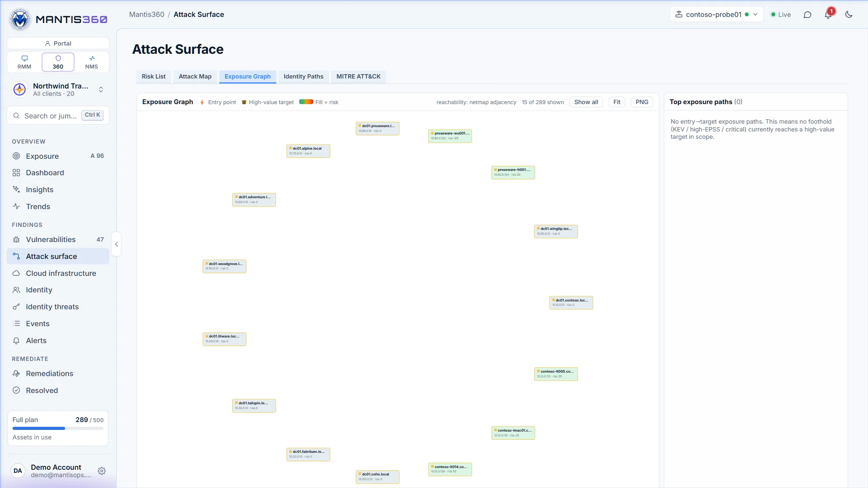Expand the Northwind Traders client selector
The image size is (868, 488).
[x=58, y=90]
